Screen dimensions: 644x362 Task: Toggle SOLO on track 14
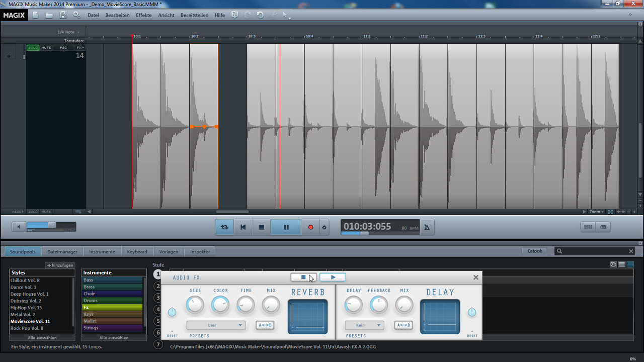pyautogui.click(x=33, y=48)
